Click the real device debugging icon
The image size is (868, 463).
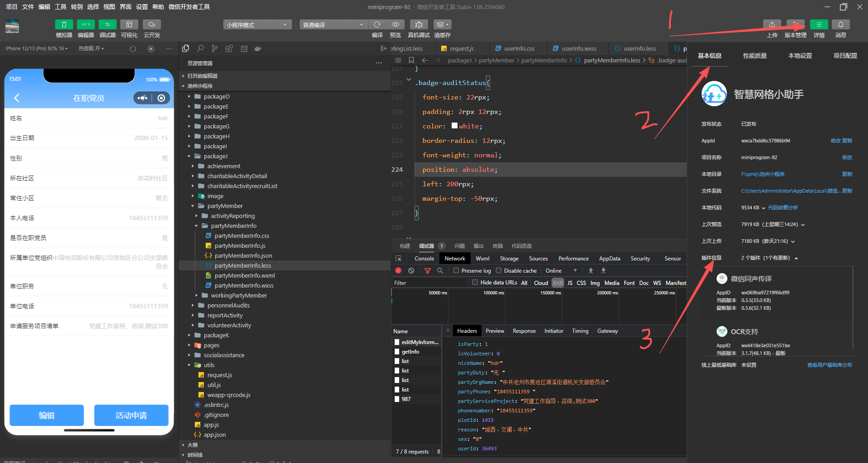click(419, 24)
